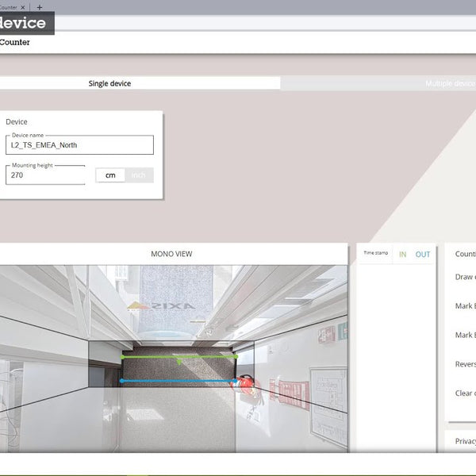Screen dimensions: 476x476
Task: Focus the Mounting height field
Action: click(45, 175)
